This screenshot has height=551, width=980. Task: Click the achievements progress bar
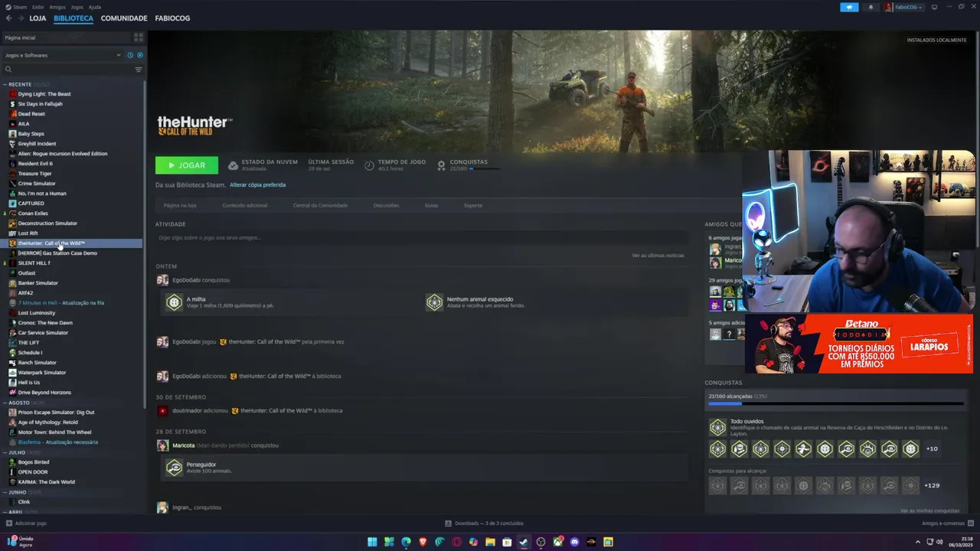click(835, 403)
